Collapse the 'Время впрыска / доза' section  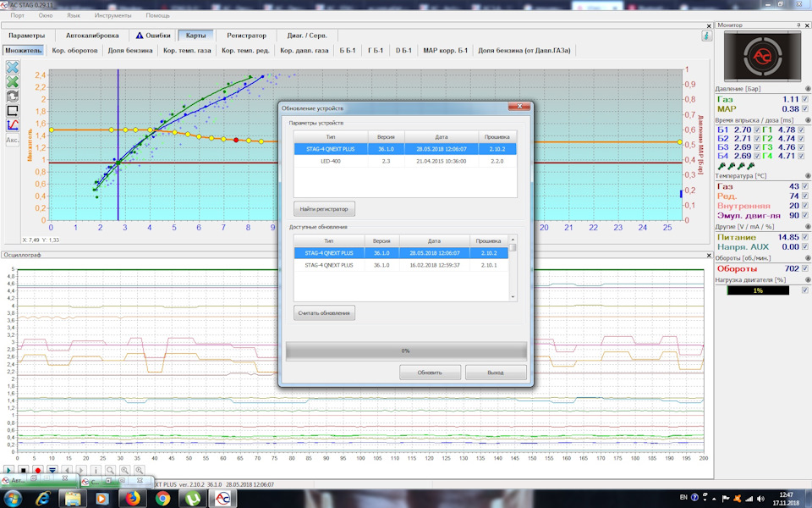pos(808,119)
